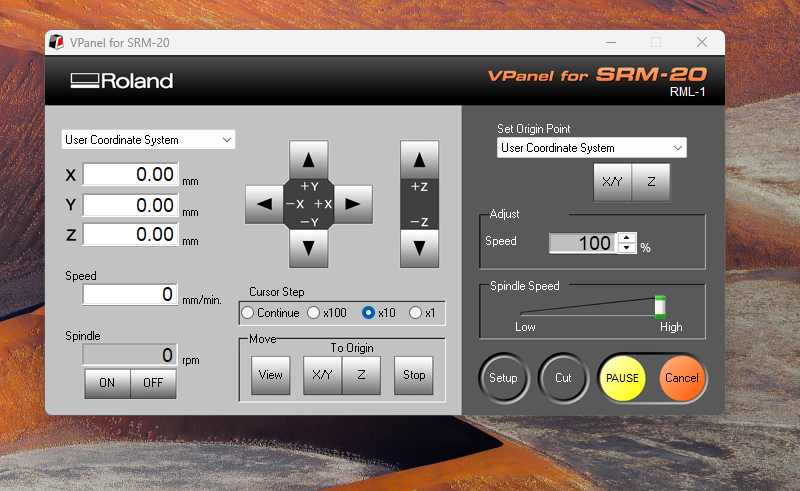Increase the Adjust Speed percentage with the up arrow
The image size is (800, 491).
(x=627, y=238)
